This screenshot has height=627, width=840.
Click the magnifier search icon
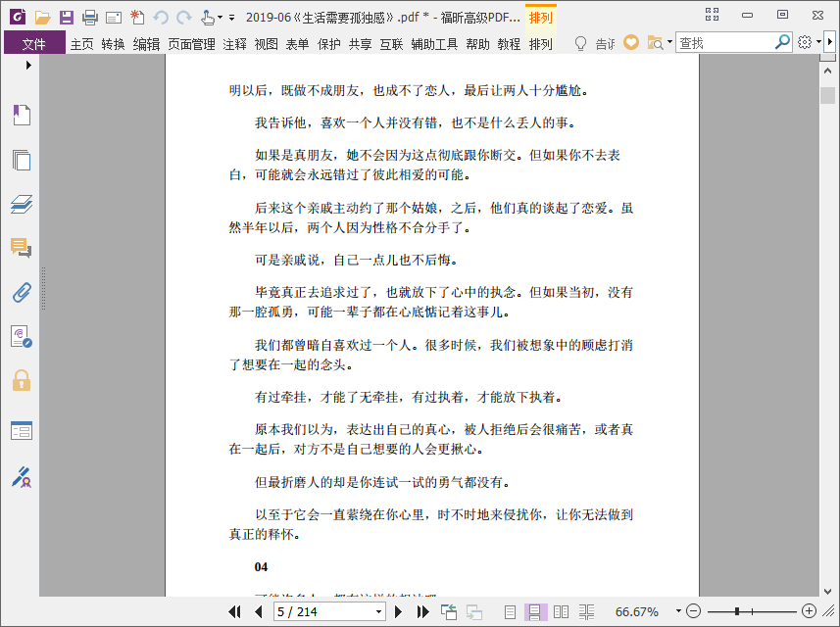pyautogui.click(x=782, y=42)
